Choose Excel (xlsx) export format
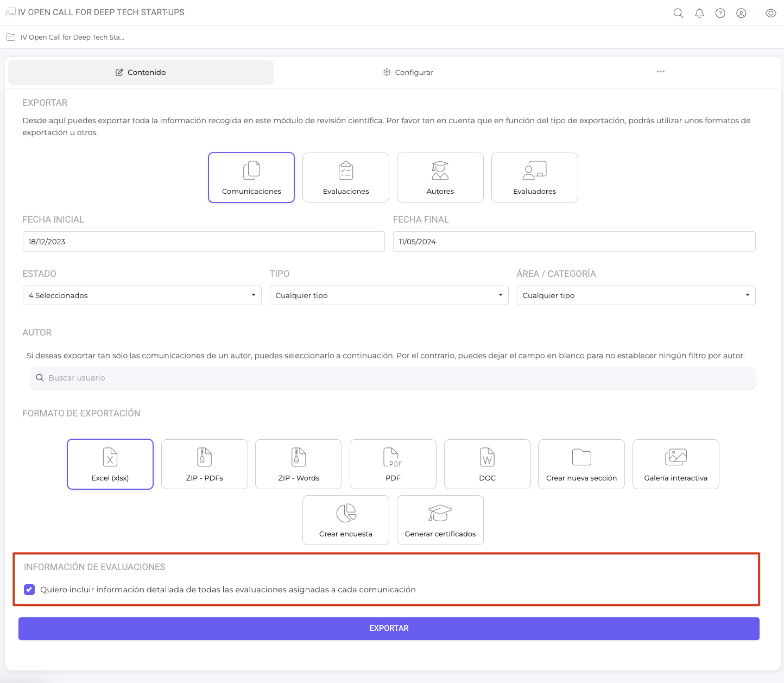This screenshot has height=683, width=784. point(110,464)
